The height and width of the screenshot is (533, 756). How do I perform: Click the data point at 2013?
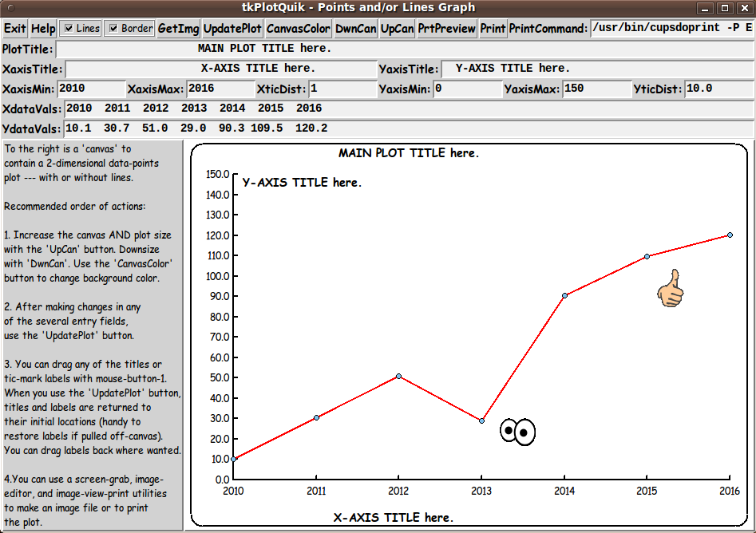pyautogui.click(x=481, y=420)
